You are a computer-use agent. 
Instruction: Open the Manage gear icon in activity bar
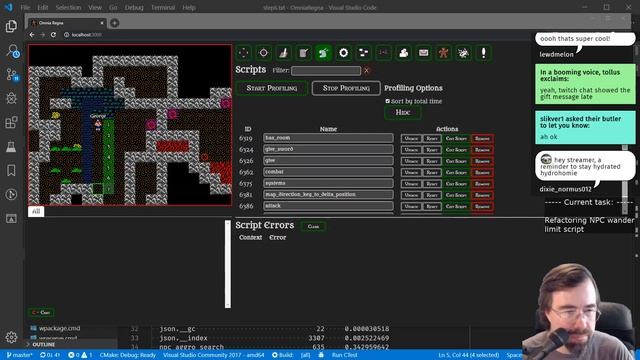point(11,337)
